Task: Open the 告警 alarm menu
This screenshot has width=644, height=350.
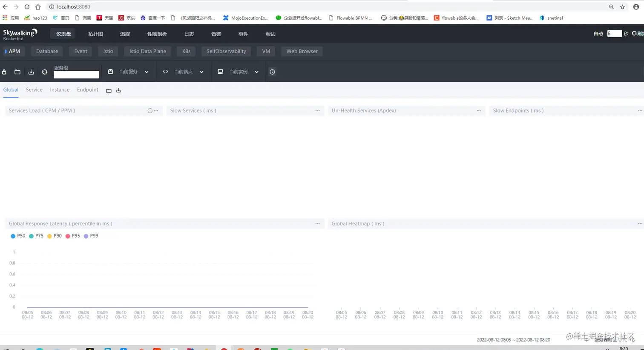Action: tap(216, 34)
